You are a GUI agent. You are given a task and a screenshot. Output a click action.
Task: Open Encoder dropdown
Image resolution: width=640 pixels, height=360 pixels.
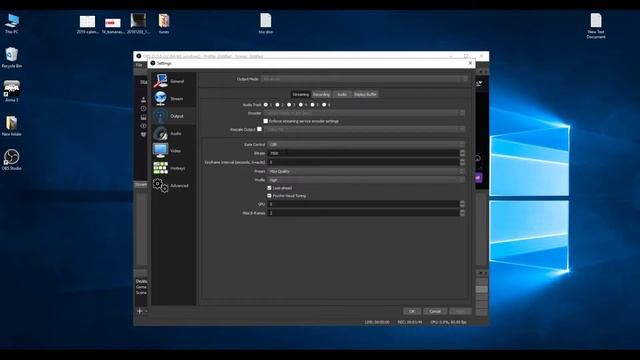(x=364, y=113)
